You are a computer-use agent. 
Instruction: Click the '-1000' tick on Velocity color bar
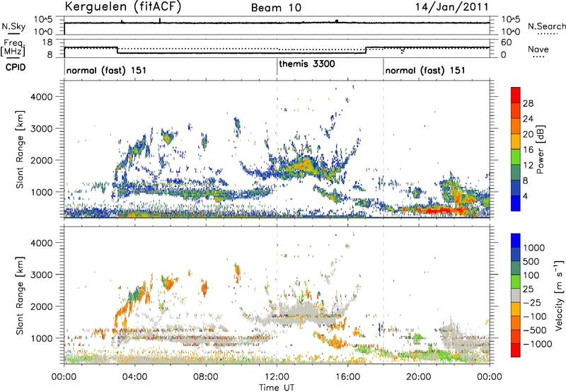point(538,344)
